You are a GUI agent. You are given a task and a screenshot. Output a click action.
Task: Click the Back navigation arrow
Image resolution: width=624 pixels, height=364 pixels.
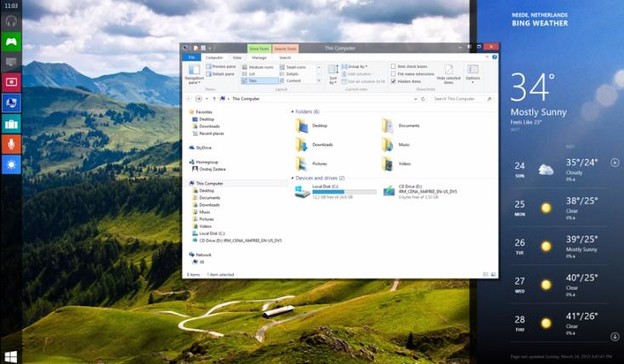pyautogui.click(x=189, y=99)
